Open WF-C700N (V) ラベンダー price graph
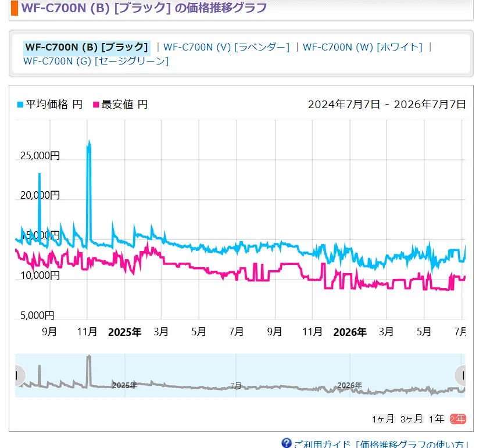The image size is (490, 448). [227, 47]
